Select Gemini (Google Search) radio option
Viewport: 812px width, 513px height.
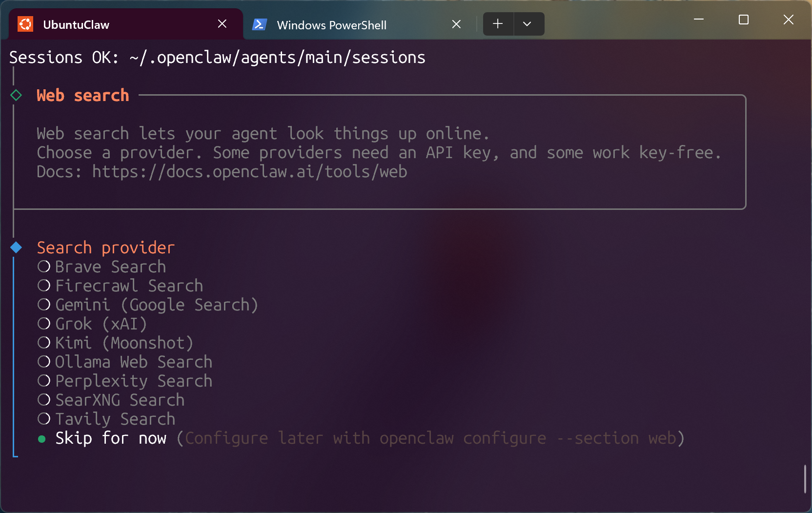tap(148, 305)
